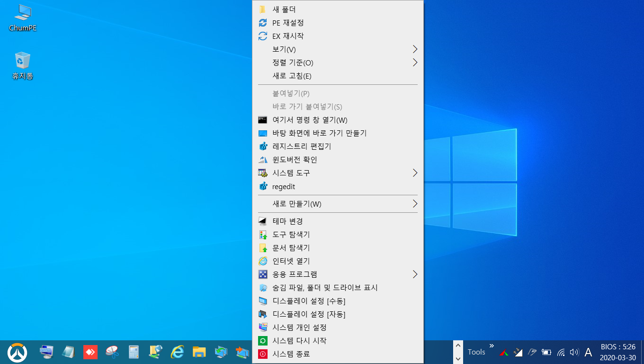Click taskbar monitors icon with orange arrow
The height and width of the screenshot is (364, 644).
242,352
